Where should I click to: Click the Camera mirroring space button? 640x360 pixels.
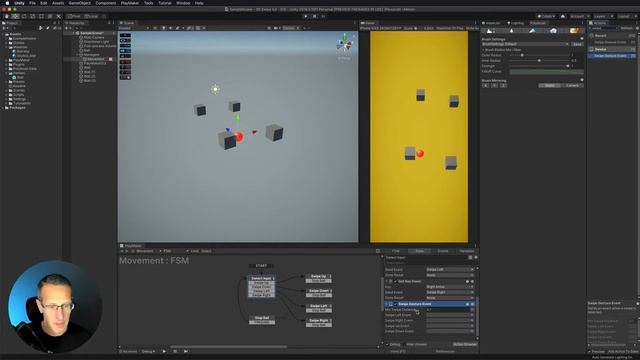[x=572, y=86]
